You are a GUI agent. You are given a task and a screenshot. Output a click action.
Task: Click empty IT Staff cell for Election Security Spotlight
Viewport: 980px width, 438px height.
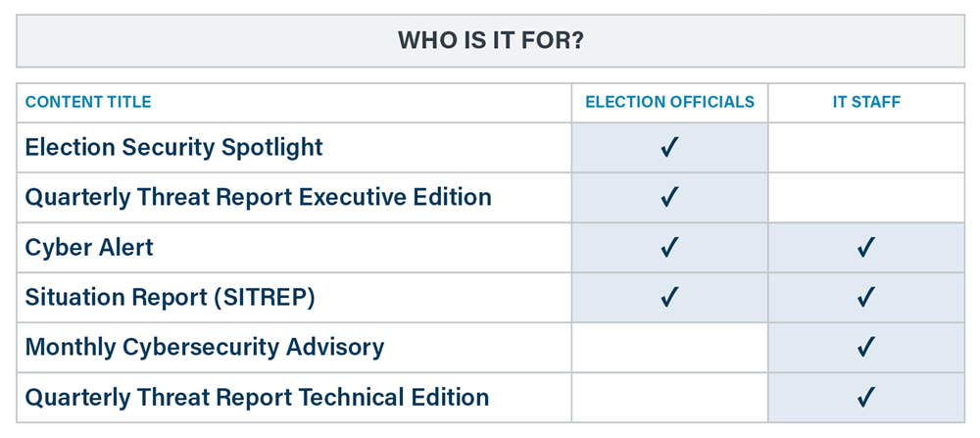866,147
